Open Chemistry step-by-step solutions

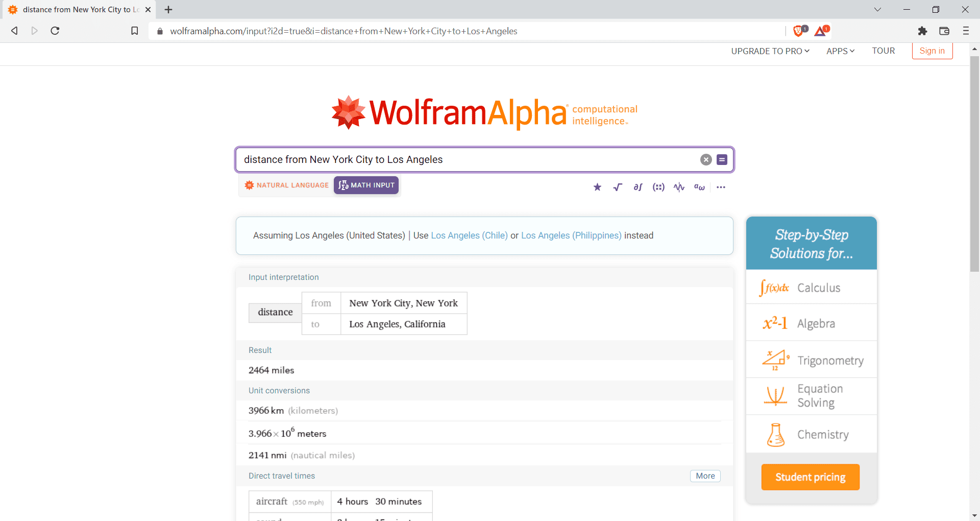[812, 434]
